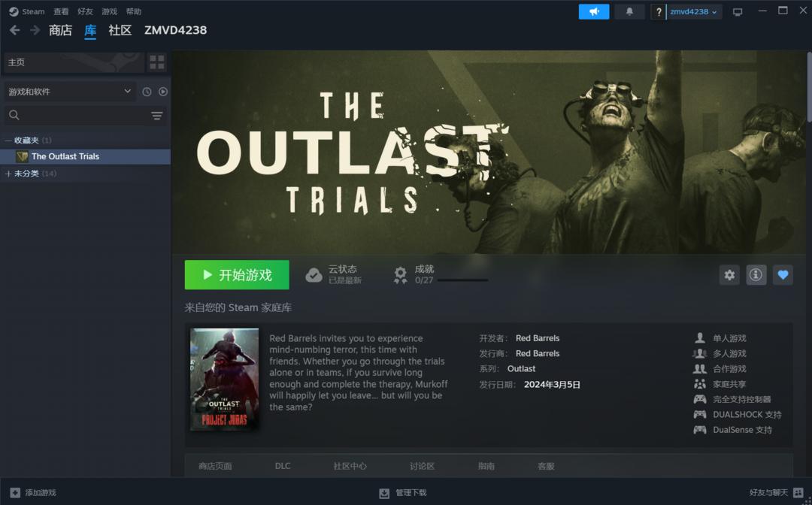Open the 指南 link
Image resolution: width=812 pixels, height=505 pixels.
click(486, 466)
